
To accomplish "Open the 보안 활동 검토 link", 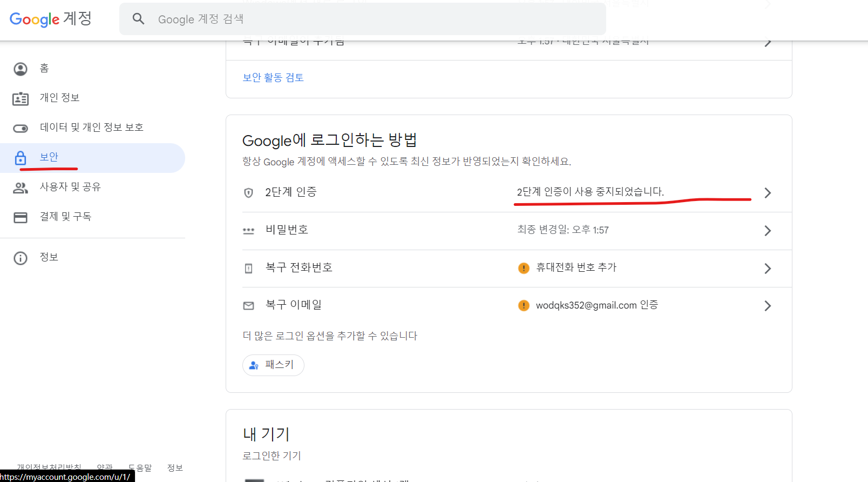I will (273, 77).
